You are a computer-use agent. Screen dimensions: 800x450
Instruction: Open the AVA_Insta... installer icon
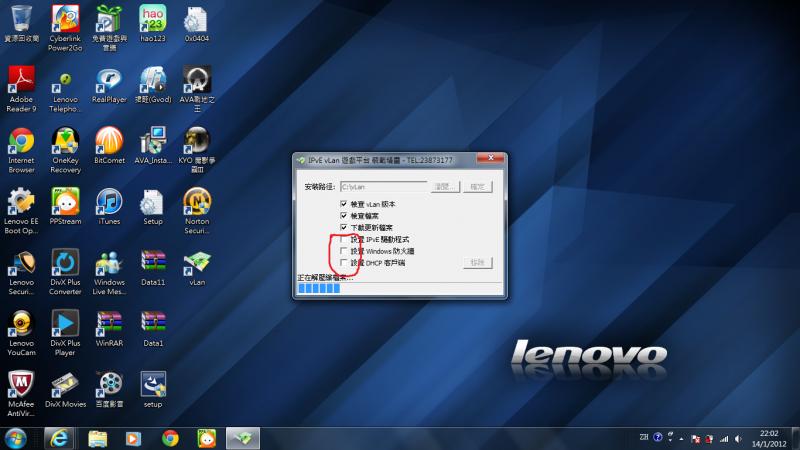coord(153,145)
